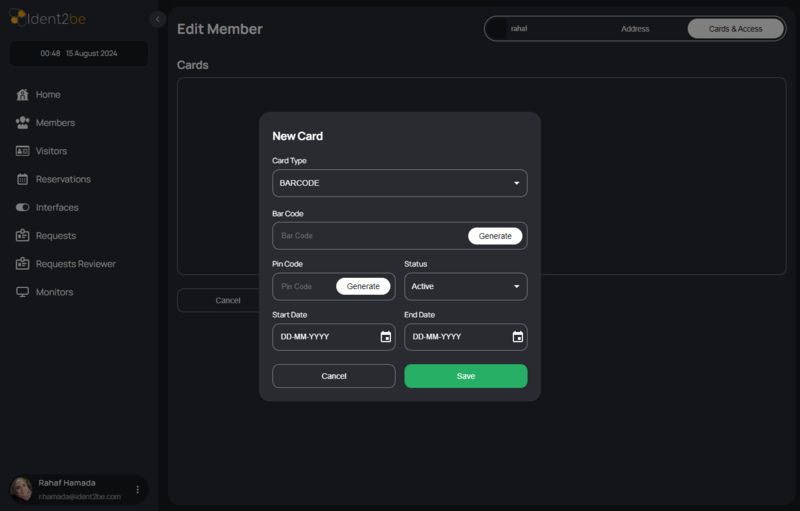The height and width of the screenshot is (511, 800).
Task: Open the Start Date calendar picker
Action: tap(386, 337)
